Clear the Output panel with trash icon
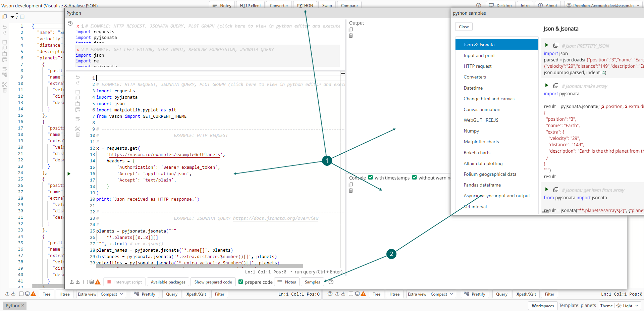The image size is (644, 311). point(351,36)
